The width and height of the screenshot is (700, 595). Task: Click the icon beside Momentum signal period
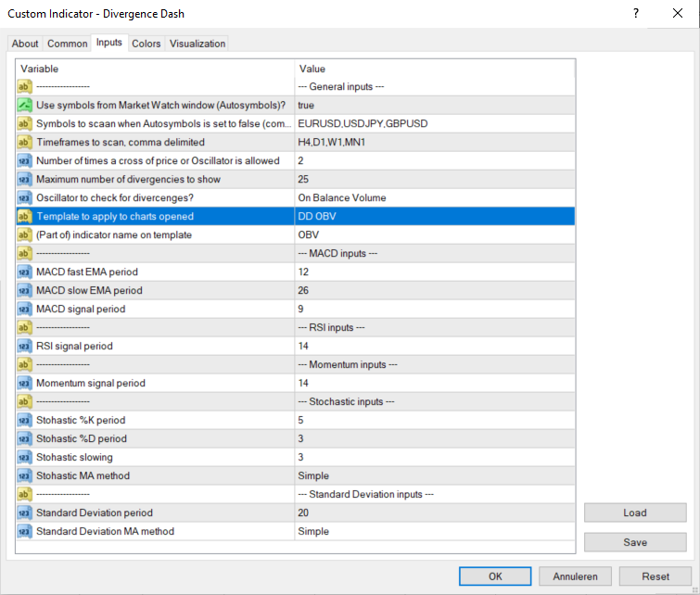25,384
